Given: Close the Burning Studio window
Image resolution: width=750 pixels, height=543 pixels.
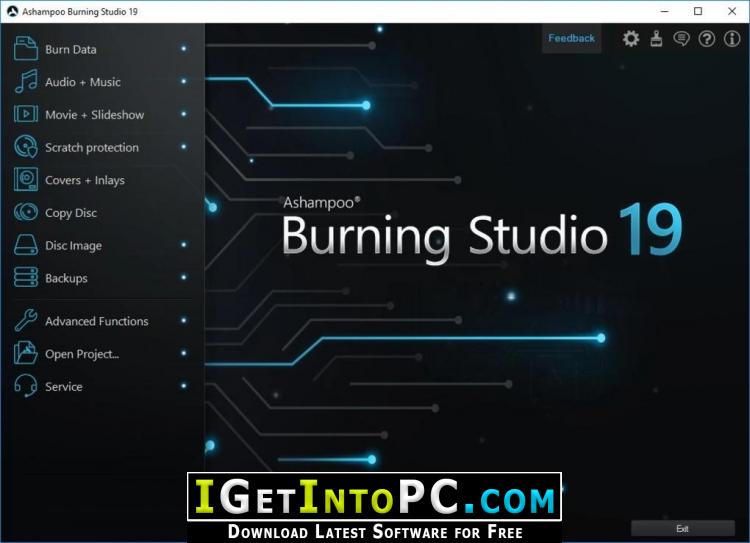Looking at the screenshot, I should point(732,11).
